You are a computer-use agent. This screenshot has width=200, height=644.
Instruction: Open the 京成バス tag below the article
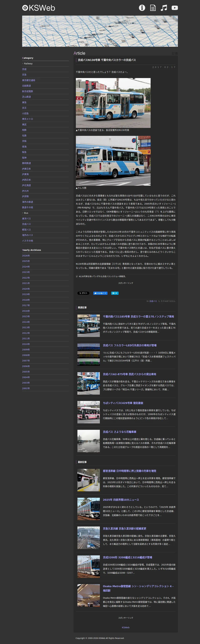153,301
